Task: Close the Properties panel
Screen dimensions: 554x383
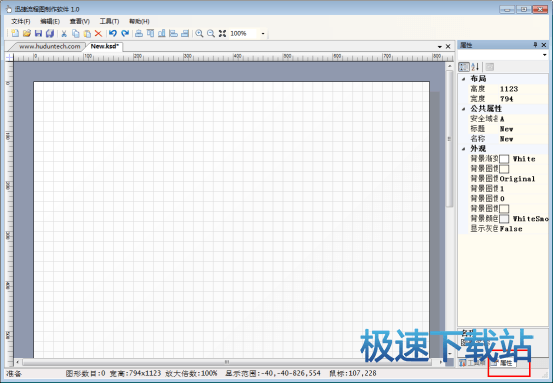Action: click(544, 45)
